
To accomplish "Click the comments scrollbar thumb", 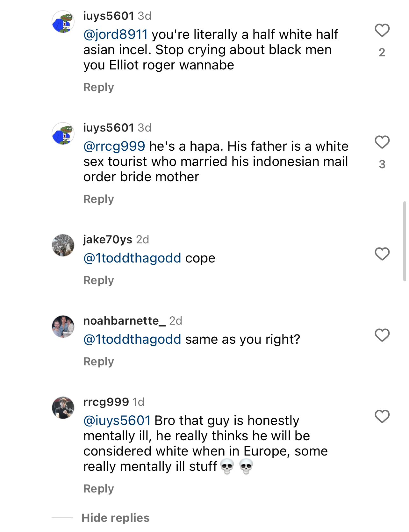I will tap(405, 241).
